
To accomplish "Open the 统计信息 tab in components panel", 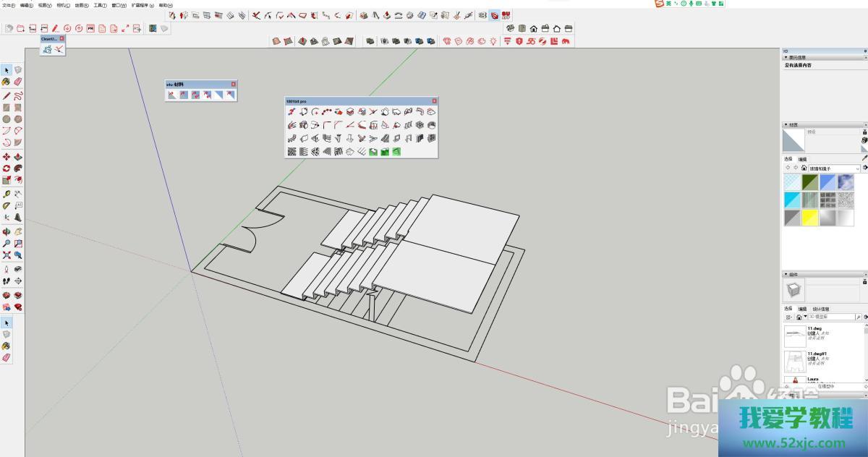I will click(x=821, y=309).
